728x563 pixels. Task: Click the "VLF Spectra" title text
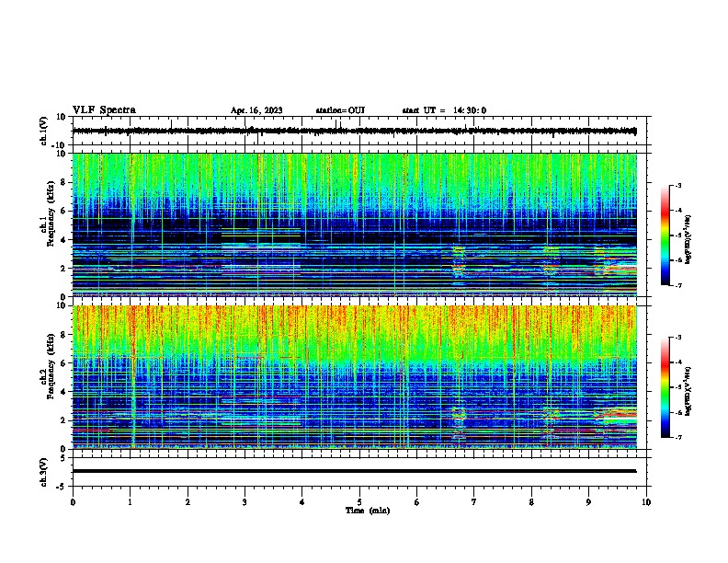pos(104,110)
